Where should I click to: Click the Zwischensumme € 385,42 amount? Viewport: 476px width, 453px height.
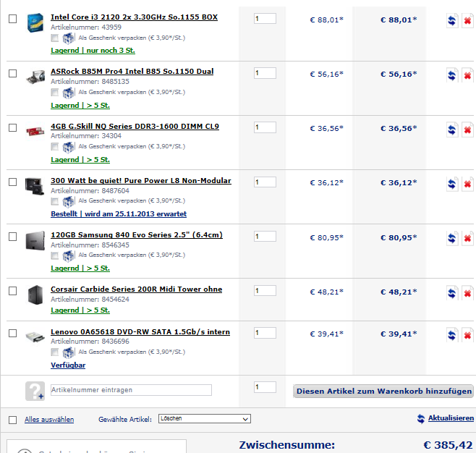[x=448, y=446]
